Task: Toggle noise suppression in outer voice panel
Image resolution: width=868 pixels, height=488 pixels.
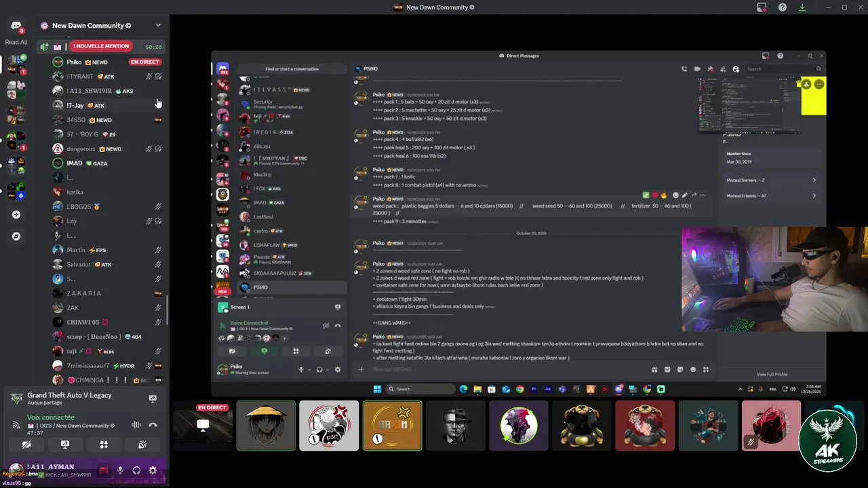Action: [136, 425]
